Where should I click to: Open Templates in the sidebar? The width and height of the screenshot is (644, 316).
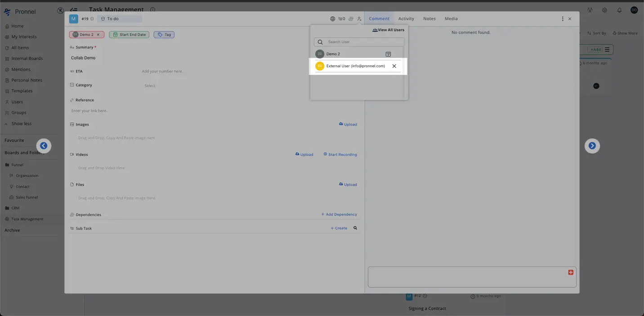(22, 91)
